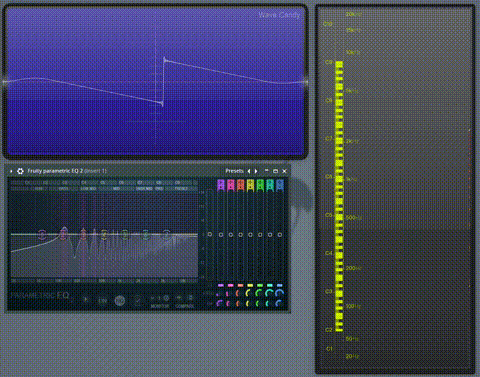Click the teal band 6 type icon
The width and height of the screenshot is (480, 377).
[270, 185]
